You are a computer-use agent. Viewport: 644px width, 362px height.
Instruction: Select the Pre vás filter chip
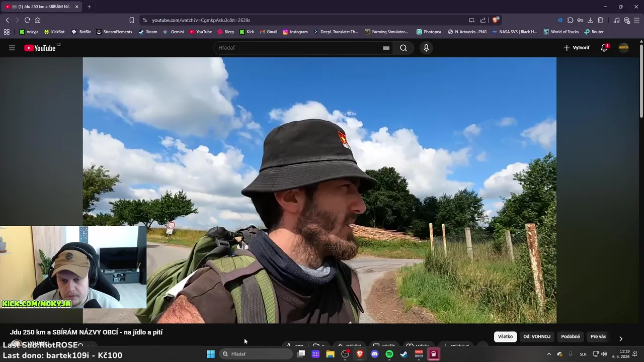pyautogui.click(x=598, y=336)
